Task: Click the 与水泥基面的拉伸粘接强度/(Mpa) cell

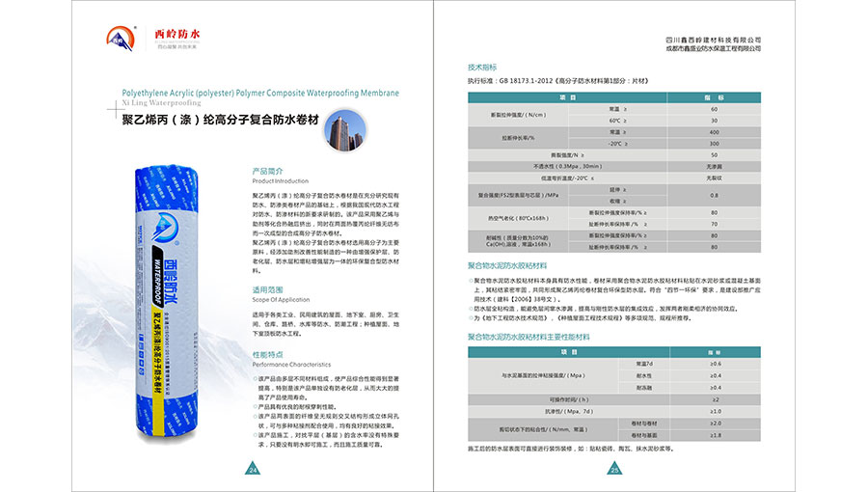Action: 542,376
